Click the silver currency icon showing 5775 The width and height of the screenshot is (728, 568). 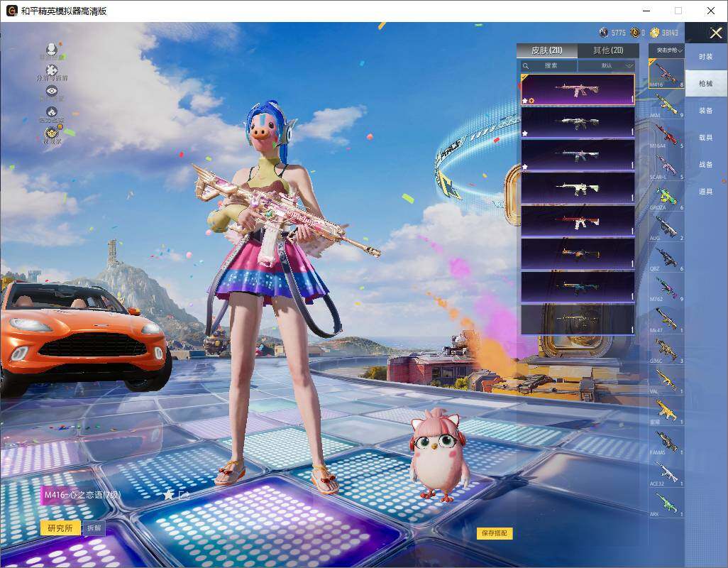[604, 33]
